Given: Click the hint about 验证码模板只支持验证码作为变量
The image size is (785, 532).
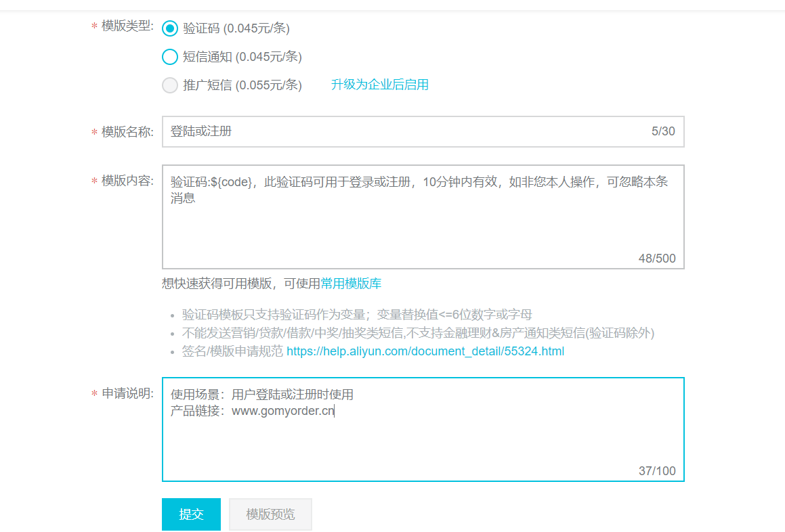Looking at the screenshot, I should click(357, 315).
